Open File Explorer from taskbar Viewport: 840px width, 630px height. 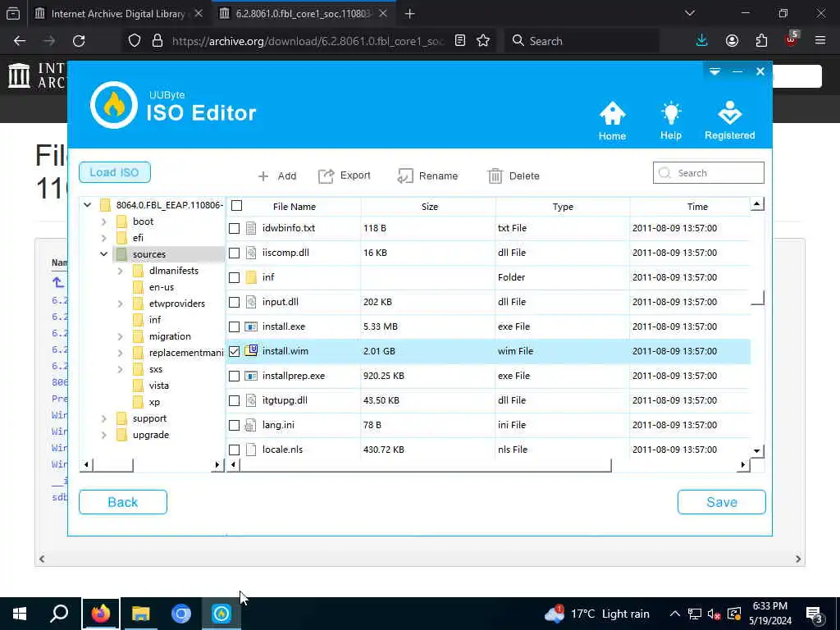[x=141, y=614]
